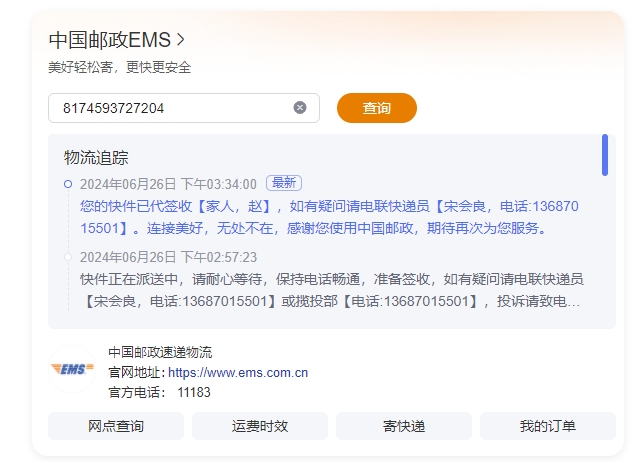Click the blue 您的快件已代签收 message
The image size is (633, 462).
point(329,217)
